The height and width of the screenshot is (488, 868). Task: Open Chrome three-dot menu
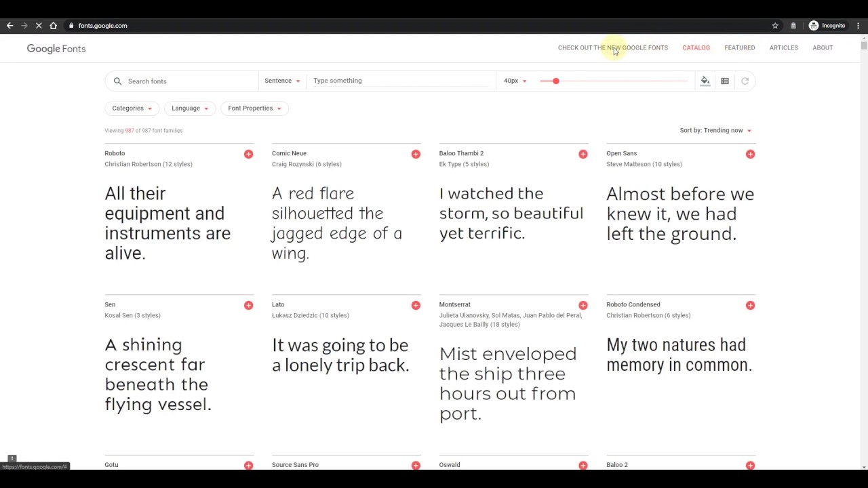(859, 26)
